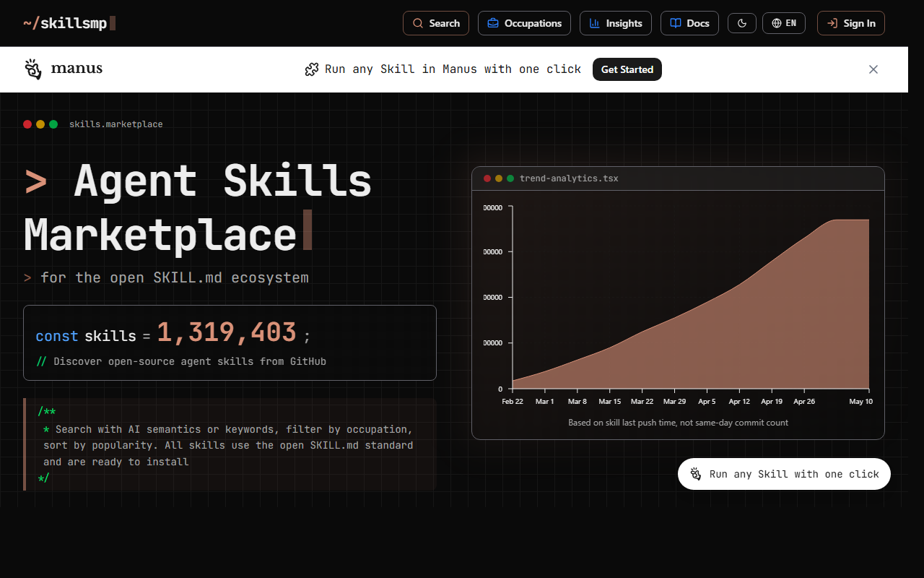
Task: Click Get Started in the Manus banner
Action: pyautogui.click(x=627, y=69)
